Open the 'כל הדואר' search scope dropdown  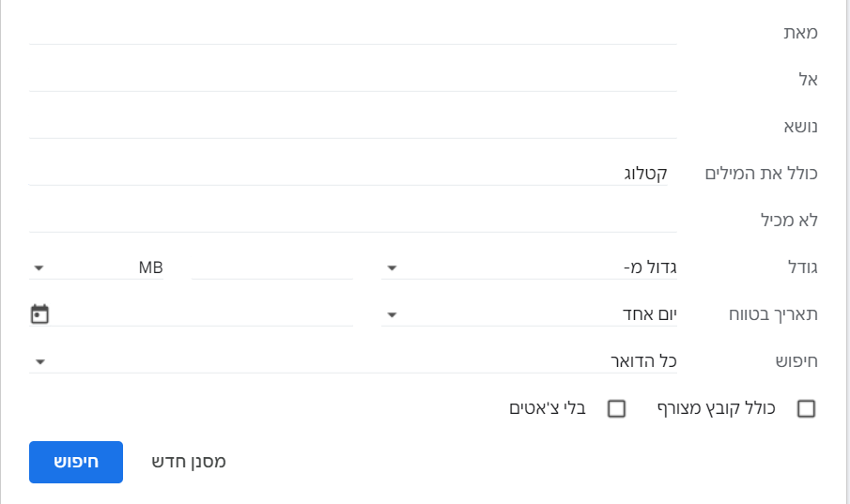[353, 361]
